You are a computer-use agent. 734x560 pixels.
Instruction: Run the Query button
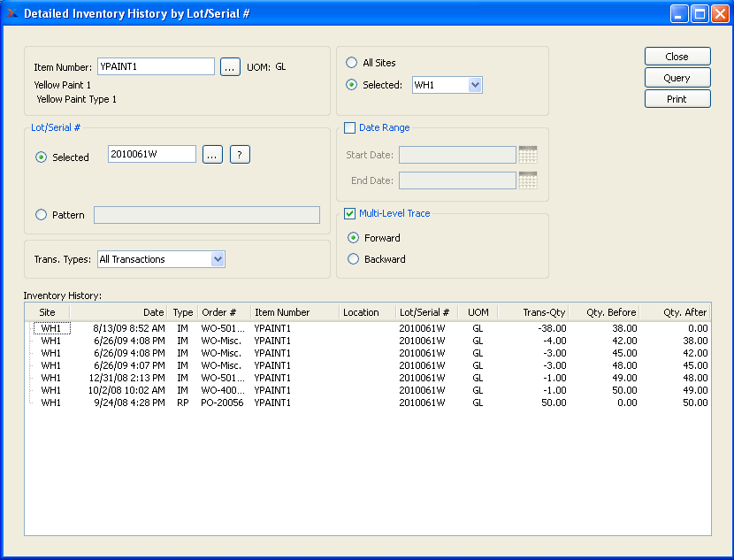(x=677, y=78)
